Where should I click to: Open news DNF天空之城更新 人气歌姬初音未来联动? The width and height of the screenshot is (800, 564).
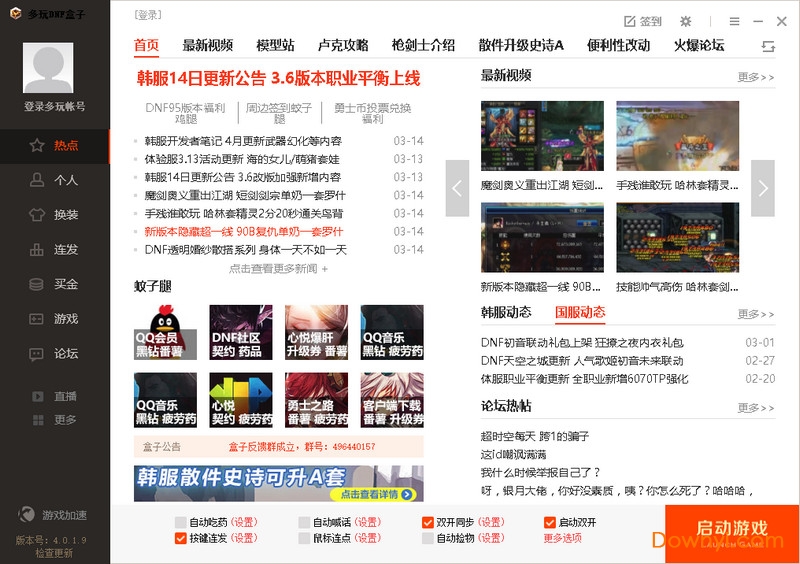[582, 361]
